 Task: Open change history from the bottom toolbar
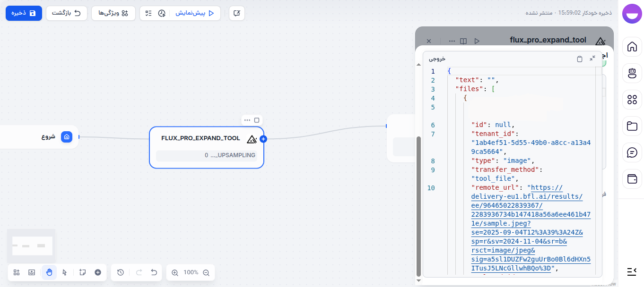tap(120, 272)
